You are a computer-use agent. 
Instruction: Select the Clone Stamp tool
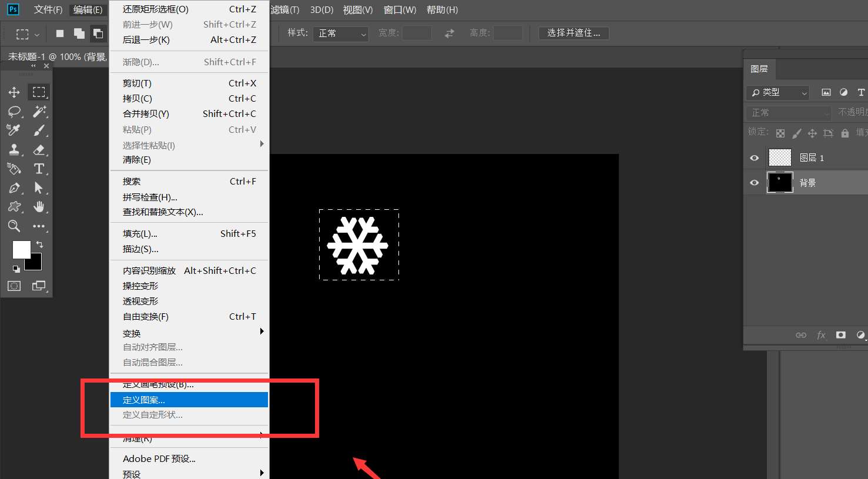14,149
